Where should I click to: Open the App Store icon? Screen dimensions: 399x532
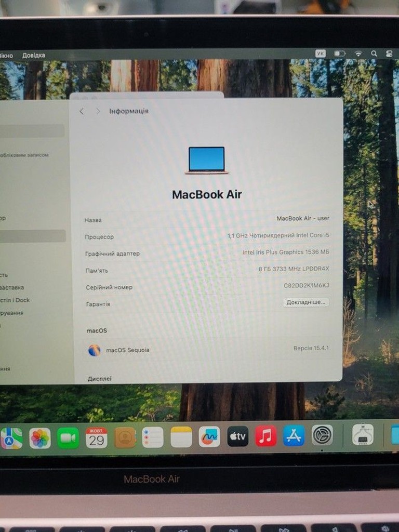[294, 436]
